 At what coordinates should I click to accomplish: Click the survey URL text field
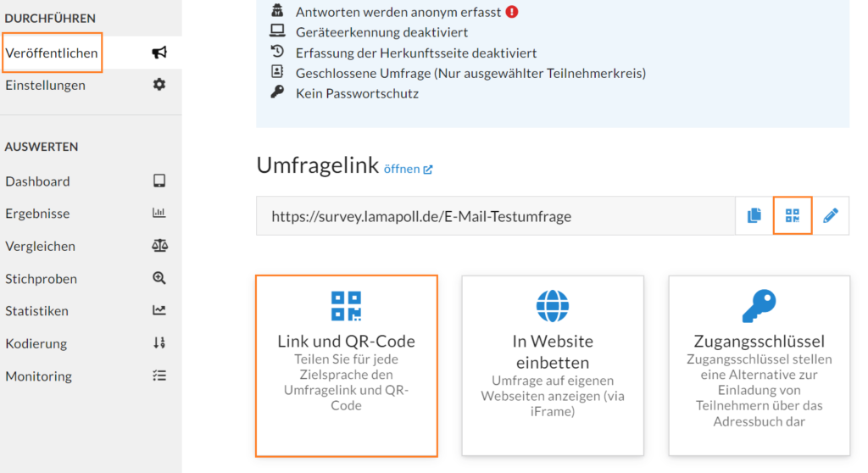(x=495, y=216)
